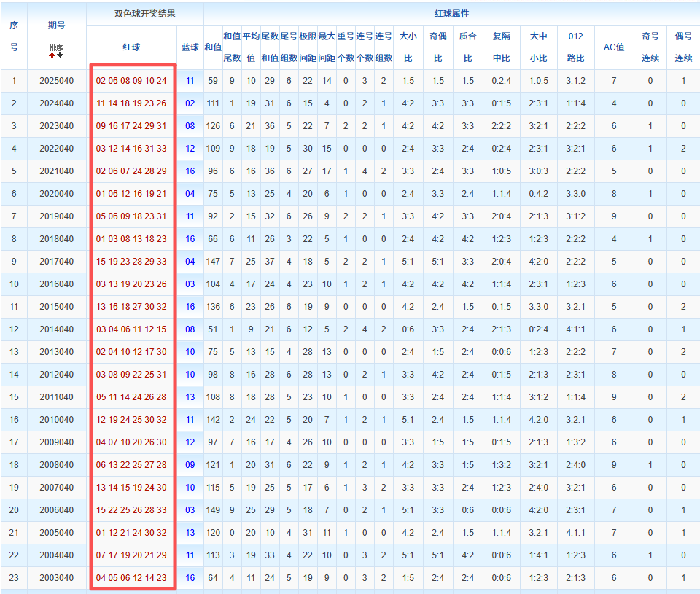Select red balls 03 12 14 16 31 33
Screen dimensions: 700x594
[x=131, y=149]
